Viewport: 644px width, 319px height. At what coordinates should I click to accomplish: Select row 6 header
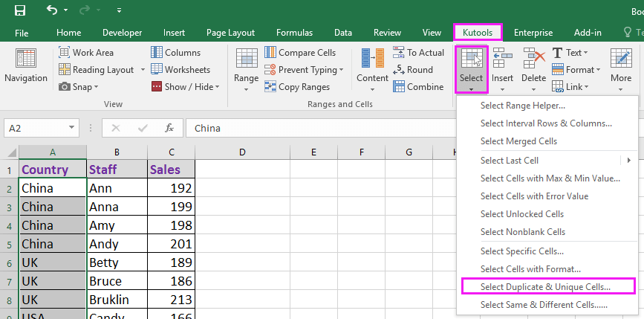(9, 263)
